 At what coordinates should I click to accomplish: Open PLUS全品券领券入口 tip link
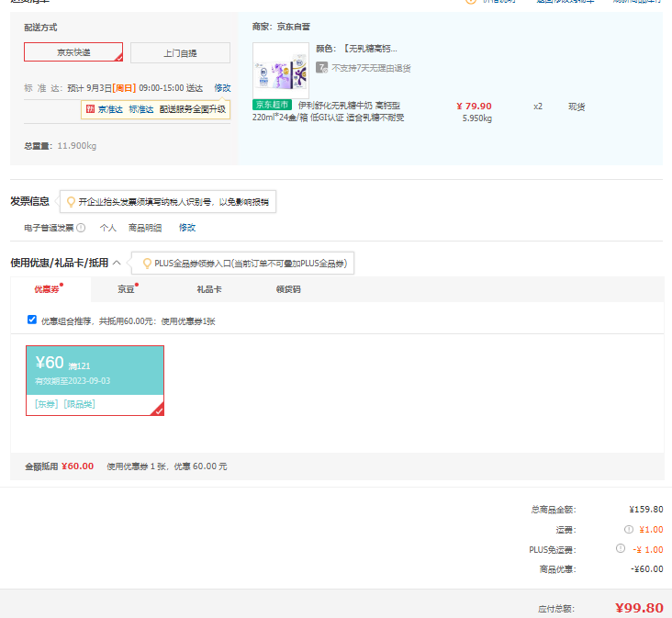click(251, 264)
